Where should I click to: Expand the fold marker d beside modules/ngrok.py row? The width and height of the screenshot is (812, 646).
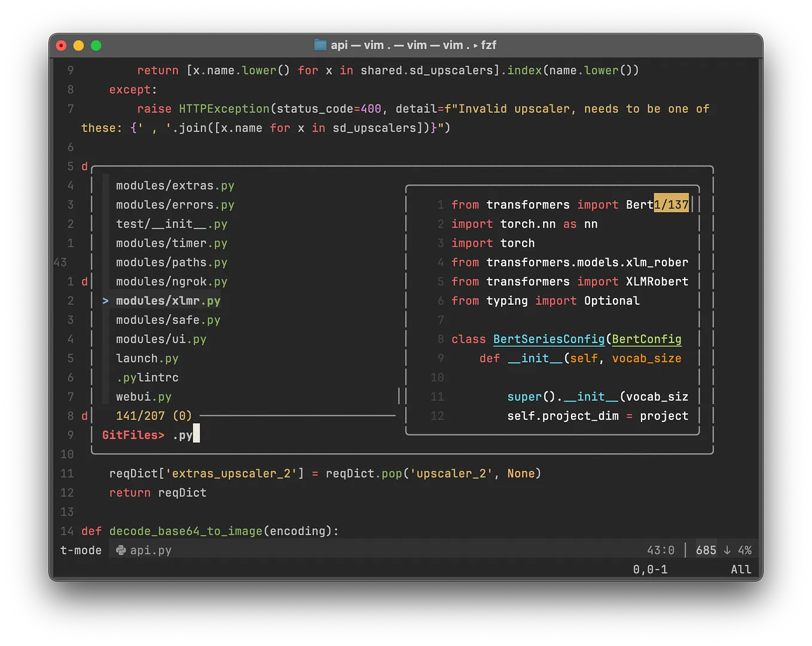(84, 281)
